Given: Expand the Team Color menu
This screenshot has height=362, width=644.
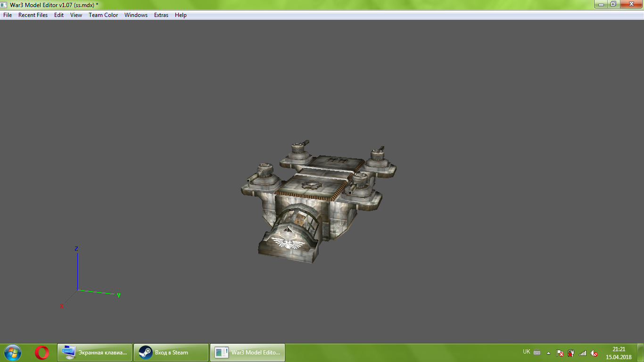Looking at the screenshot, I should pos(103,15).
